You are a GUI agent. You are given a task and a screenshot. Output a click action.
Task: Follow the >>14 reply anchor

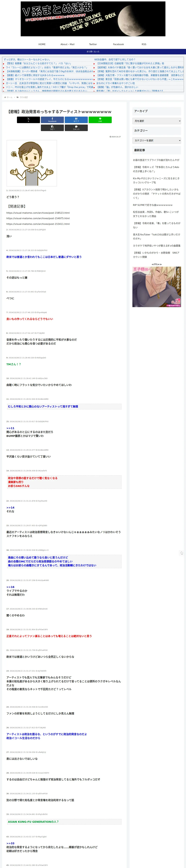[10, 507]
